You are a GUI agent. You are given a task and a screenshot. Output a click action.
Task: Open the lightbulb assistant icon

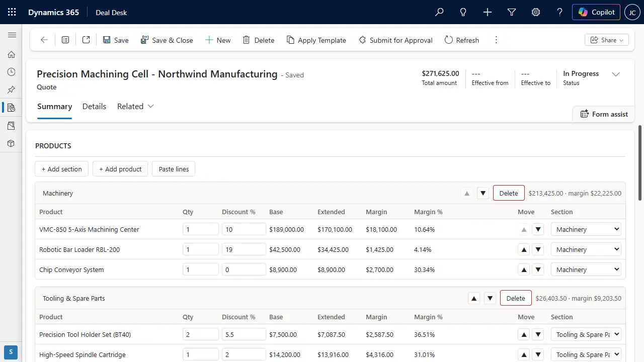pyautogui.click(x=463, y=12)
